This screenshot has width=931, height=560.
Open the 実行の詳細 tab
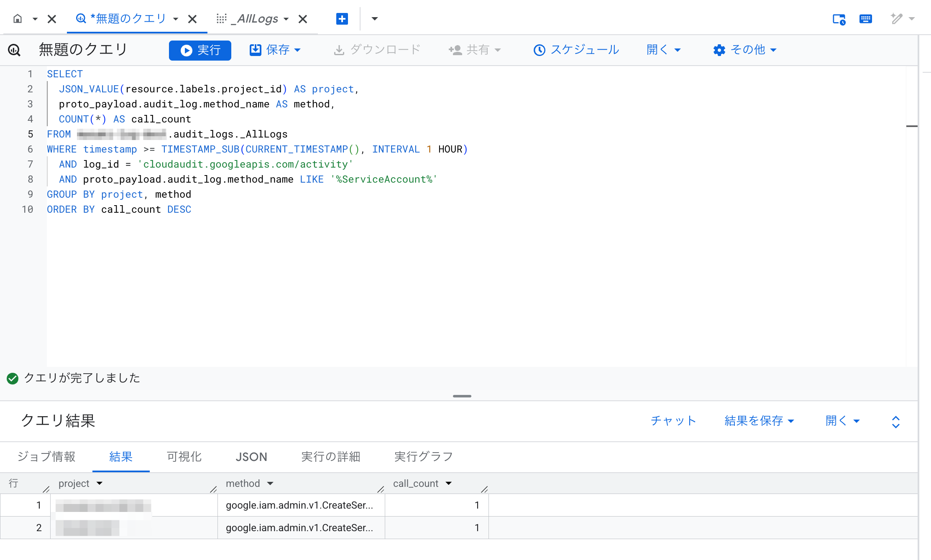pyautogui.click(x=331, y=456)
